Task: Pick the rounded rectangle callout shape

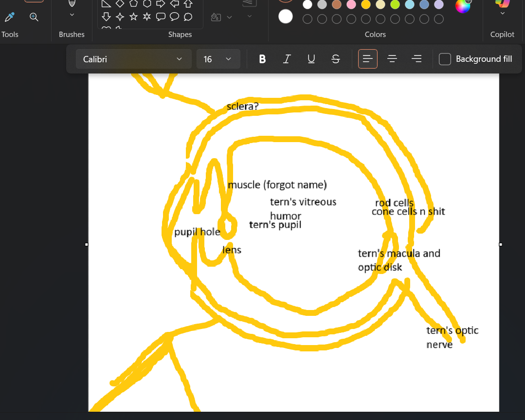Action: pyautogui.click(x=161, y=17)
